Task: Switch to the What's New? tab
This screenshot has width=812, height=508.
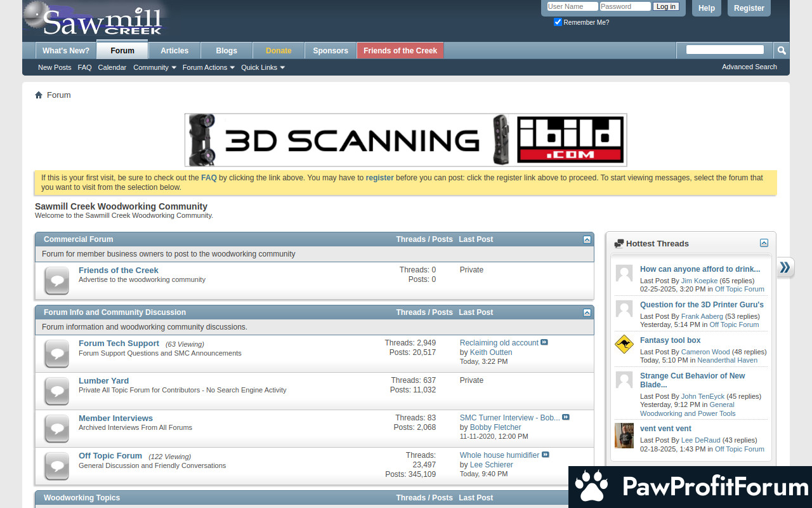Action: (x=66, y=51)
